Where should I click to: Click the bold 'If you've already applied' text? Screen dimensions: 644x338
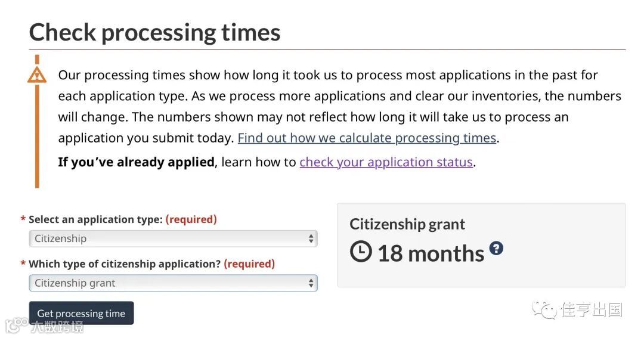point(136,162)
